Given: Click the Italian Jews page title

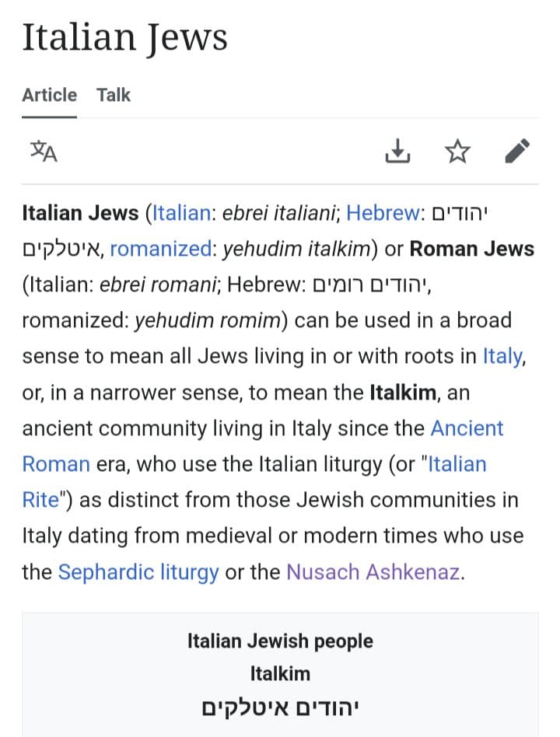Looking at the screenshot, I should tap(124, 37).
